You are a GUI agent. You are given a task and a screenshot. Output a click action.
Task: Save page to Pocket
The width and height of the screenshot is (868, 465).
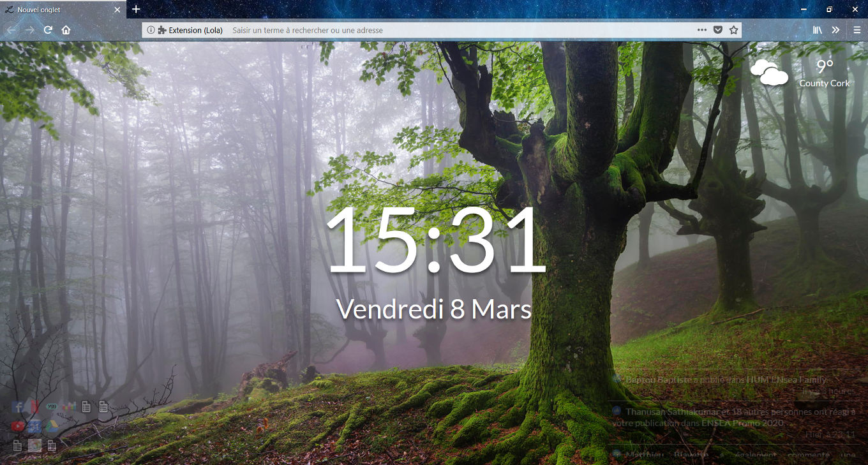click(717, 30)
